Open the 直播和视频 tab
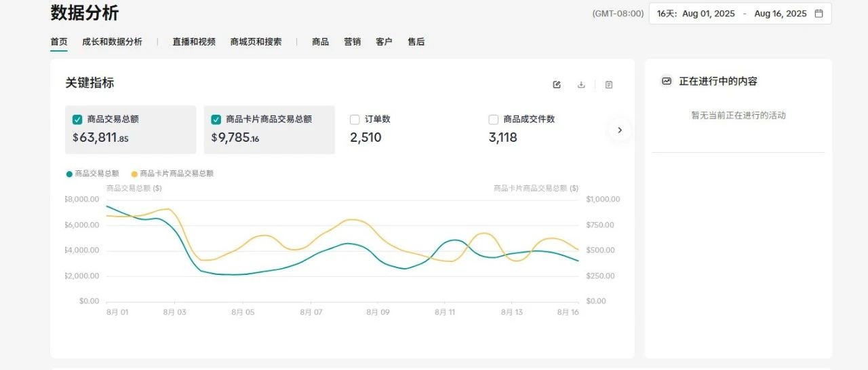 coord(194,42)
